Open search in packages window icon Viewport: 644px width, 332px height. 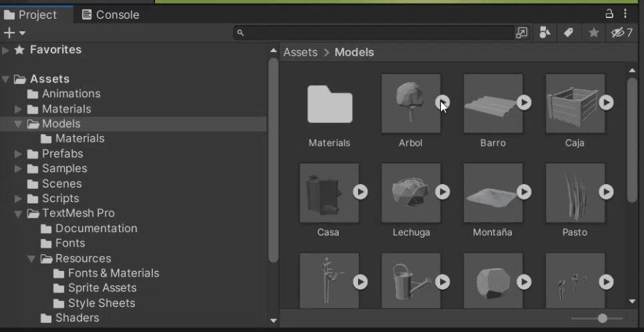[x=522, y=33]
